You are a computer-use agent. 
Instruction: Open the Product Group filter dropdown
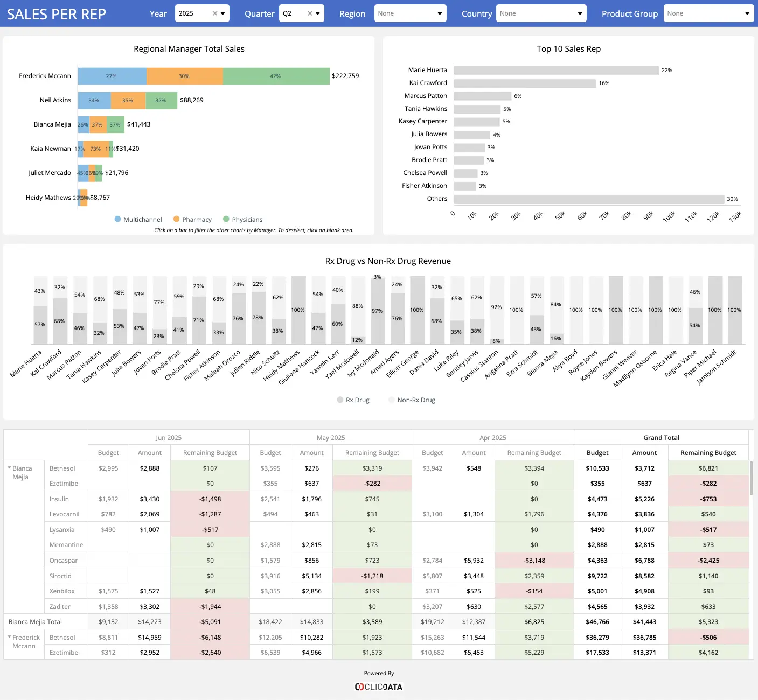click(x=708, y=13)
